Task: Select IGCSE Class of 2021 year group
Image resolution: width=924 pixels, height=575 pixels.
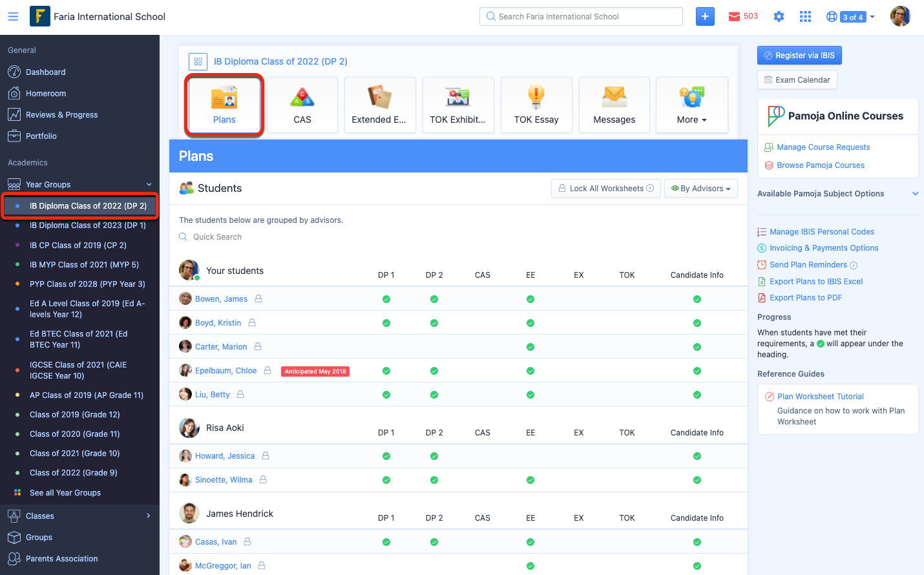Action: pyautogui.click(x=78, y=370)
